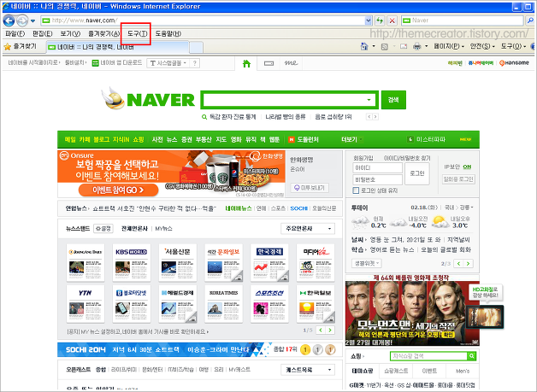Click the Home icon in command bar
537x392 pixels.
(364, 46)
